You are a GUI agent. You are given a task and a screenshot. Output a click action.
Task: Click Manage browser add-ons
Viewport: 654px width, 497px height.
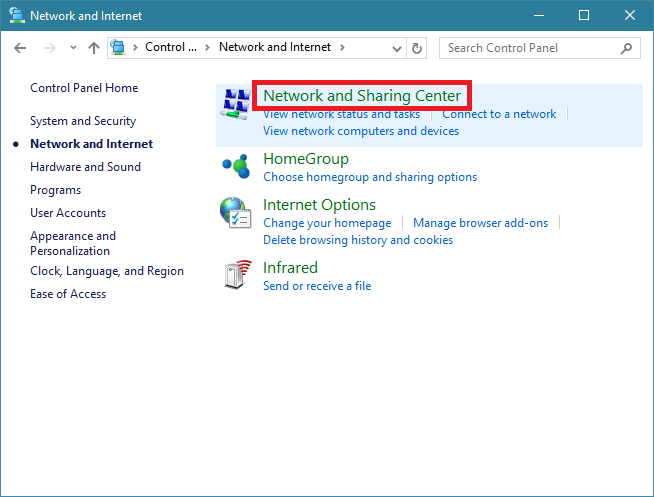(x=480, y=223)
